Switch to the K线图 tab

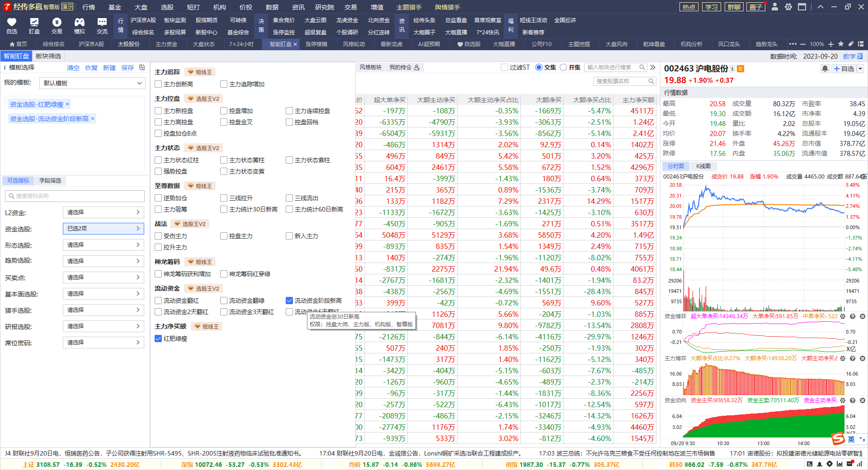click(703, 166)
